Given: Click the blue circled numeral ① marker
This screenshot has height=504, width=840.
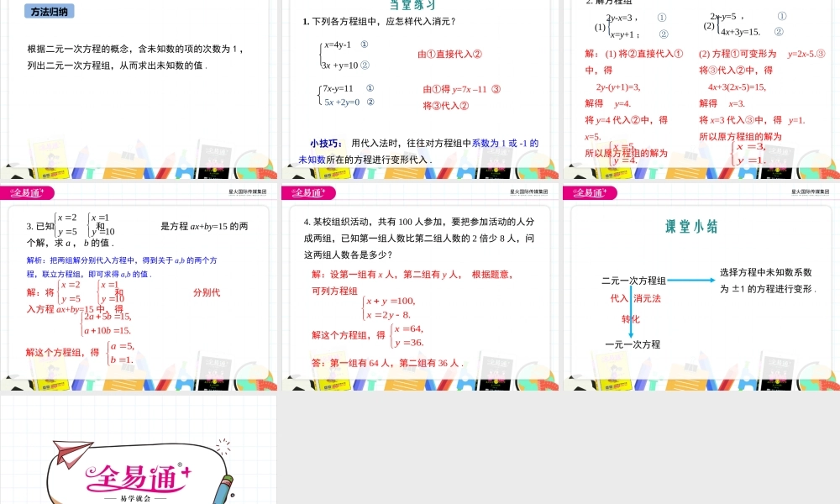Looking at the screenshot, I should click(363, 44).
